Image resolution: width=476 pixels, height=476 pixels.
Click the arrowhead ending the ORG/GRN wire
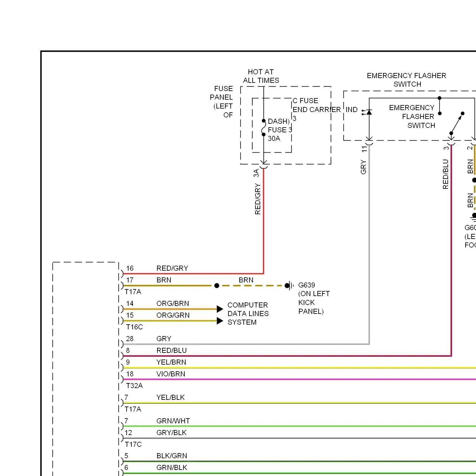tap(220, 321)
